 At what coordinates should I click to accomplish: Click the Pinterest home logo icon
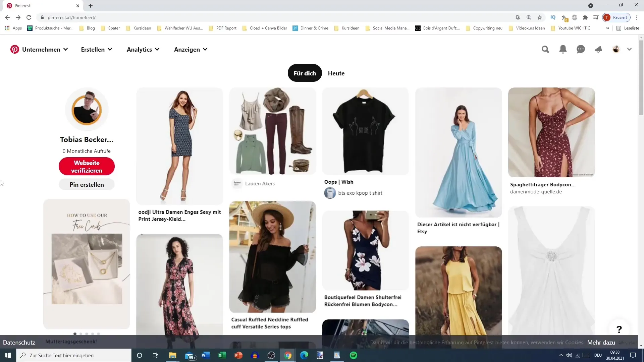point(15,49)
